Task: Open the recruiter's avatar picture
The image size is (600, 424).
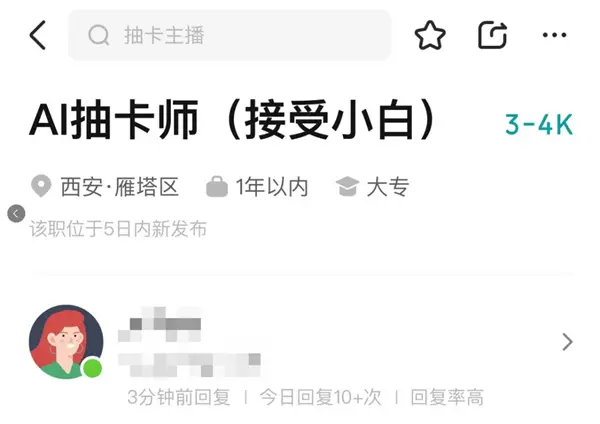Action: click(66, 342)
